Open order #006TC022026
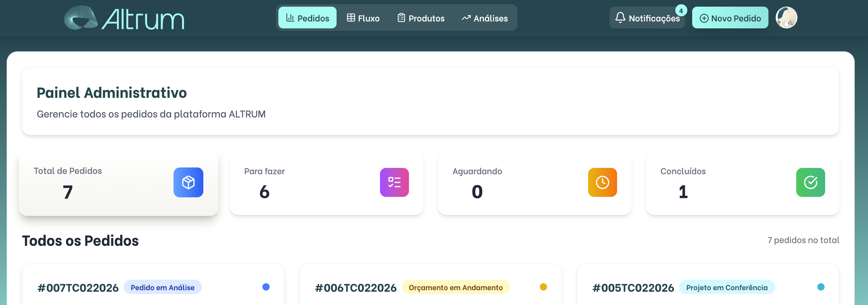The width and height of the screenshot is (868, 305). pyautogui.click(x=356, y=288)
